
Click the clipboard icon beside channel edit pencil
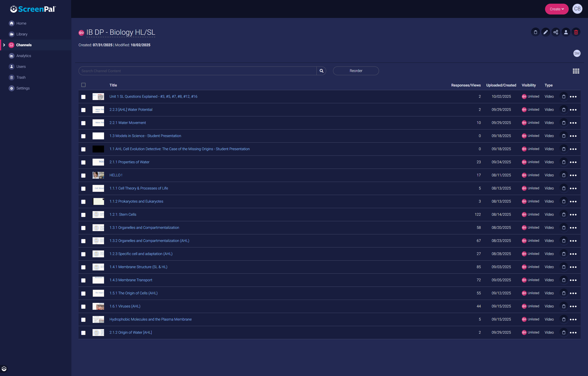535,32
